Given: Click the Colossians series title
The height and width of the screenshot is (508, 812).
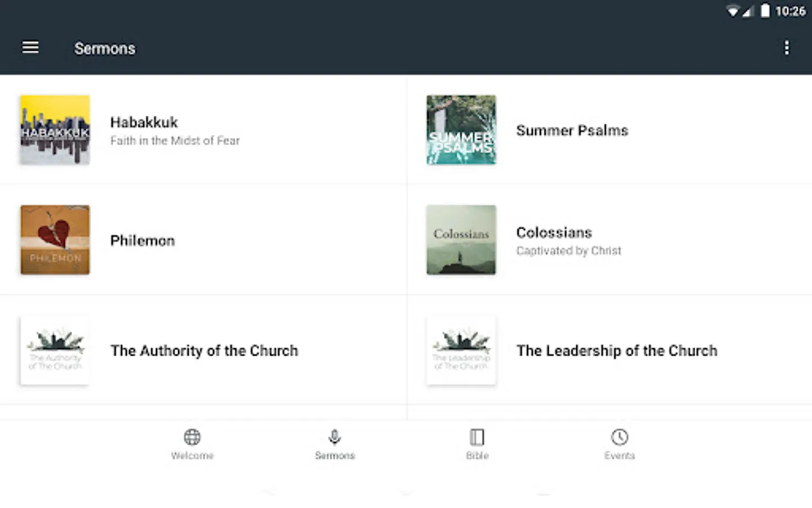Looking at the screenshot, I should [x=554, y=233].
